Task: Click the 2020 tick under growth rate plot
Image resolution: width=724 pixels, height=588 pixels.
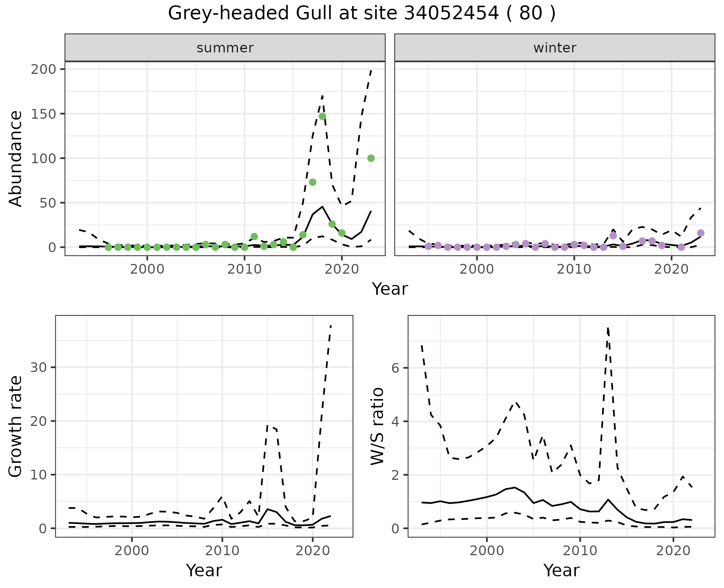Action: point(313,551)
